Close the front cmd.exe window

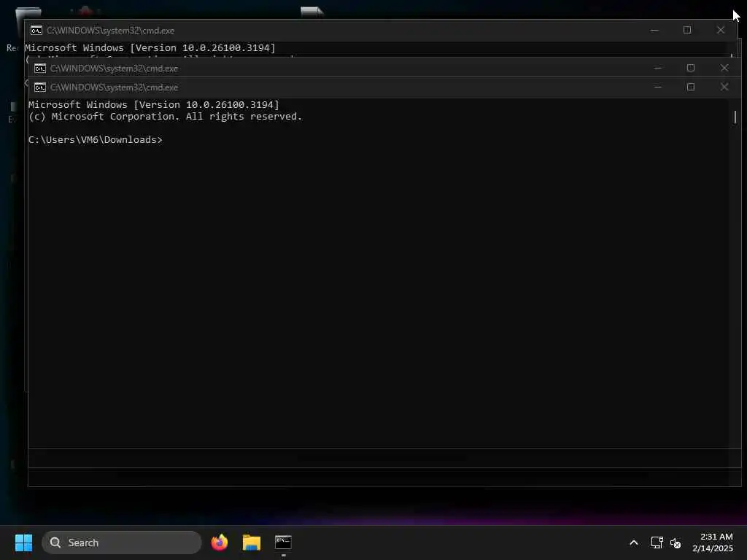click(724, 87)
